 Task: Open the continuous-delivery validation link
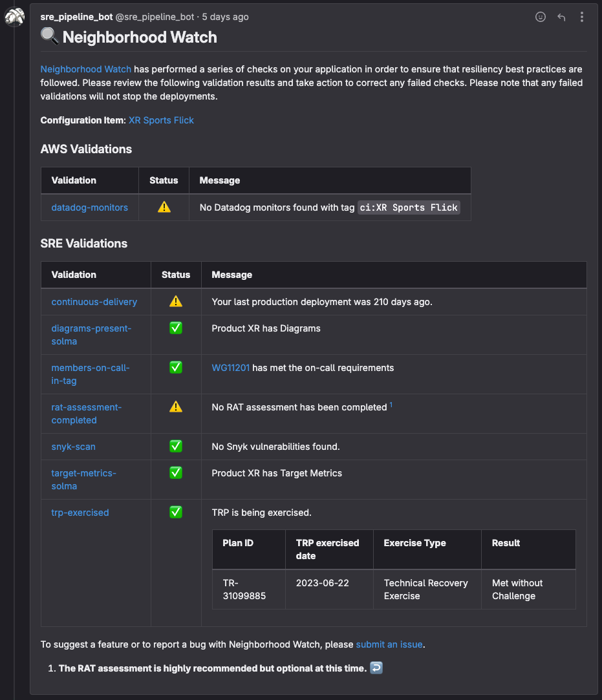[x=94, y=302]
